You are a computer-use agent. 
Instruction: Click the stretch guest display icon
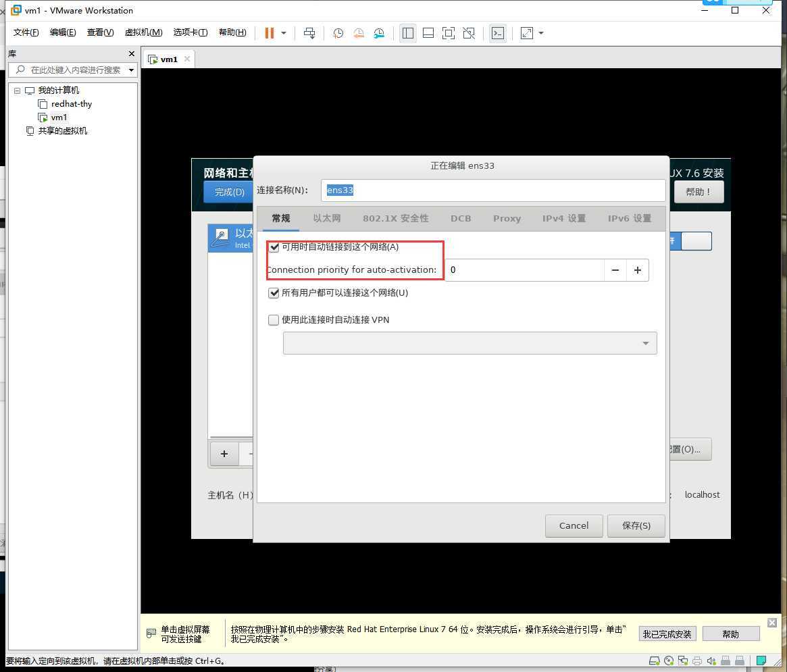point(526,33)
